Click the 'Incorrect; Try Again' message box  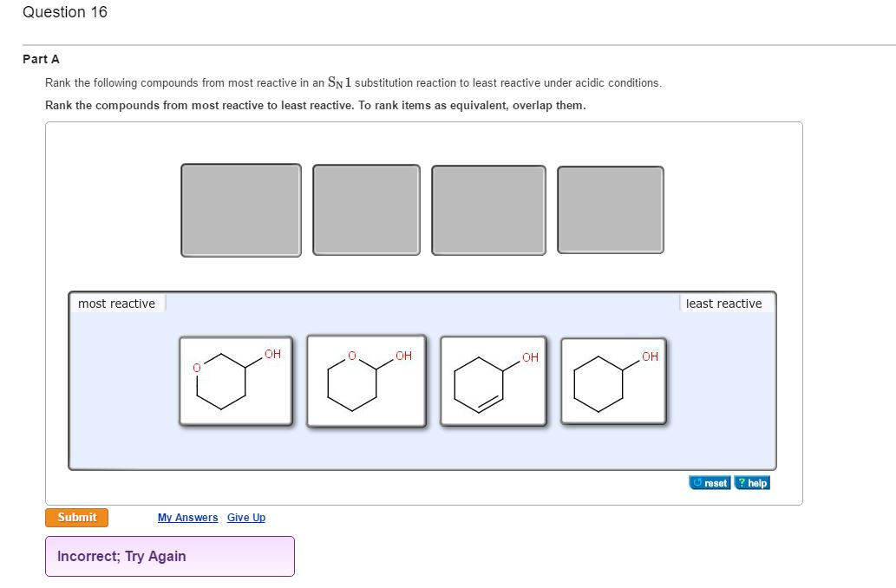coord(170,556)
